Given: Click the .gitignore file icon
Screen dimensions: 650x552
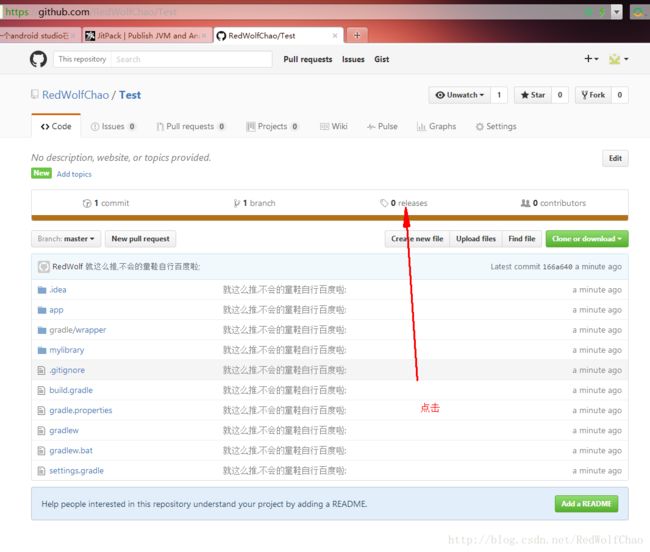Looking at the screenshot, I should [x=41, y=370].
